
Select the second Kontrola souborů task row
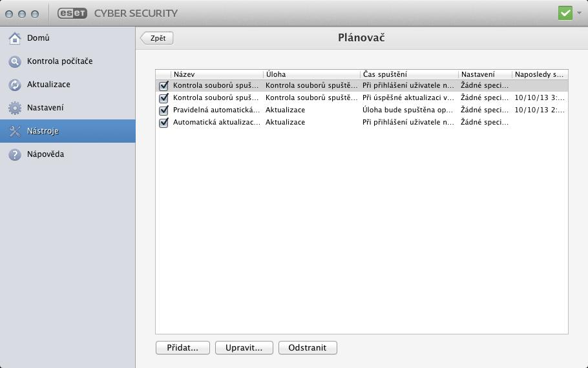coord(361,97)
